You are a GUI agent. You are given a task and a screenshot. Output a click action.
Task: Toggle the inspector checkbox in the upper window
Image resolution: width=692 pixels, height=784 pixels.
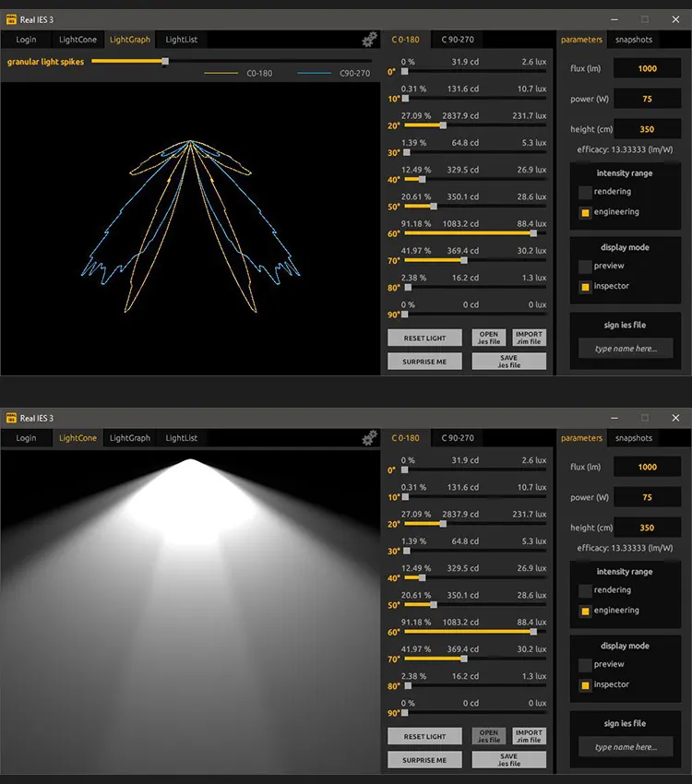[585, 286]
